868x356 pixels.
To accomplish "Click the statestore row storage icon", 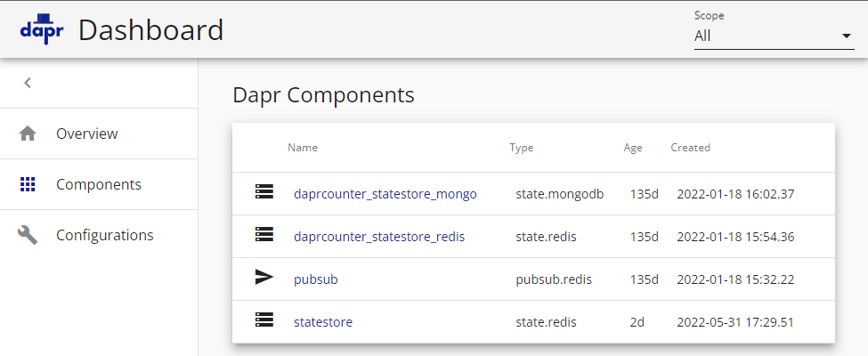I will [x=264, y=320].
